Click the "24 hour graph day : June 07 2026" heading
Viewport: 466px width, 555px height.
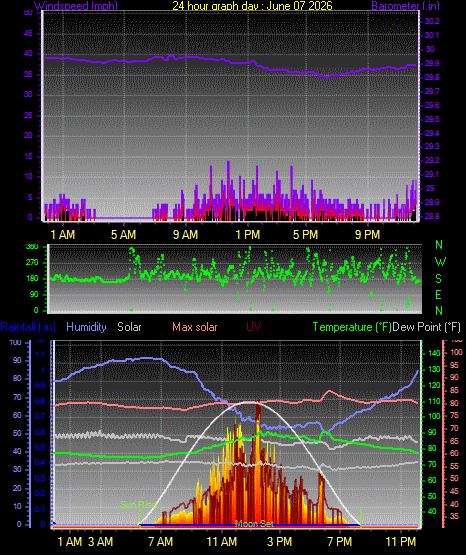(x=252, y=6)
